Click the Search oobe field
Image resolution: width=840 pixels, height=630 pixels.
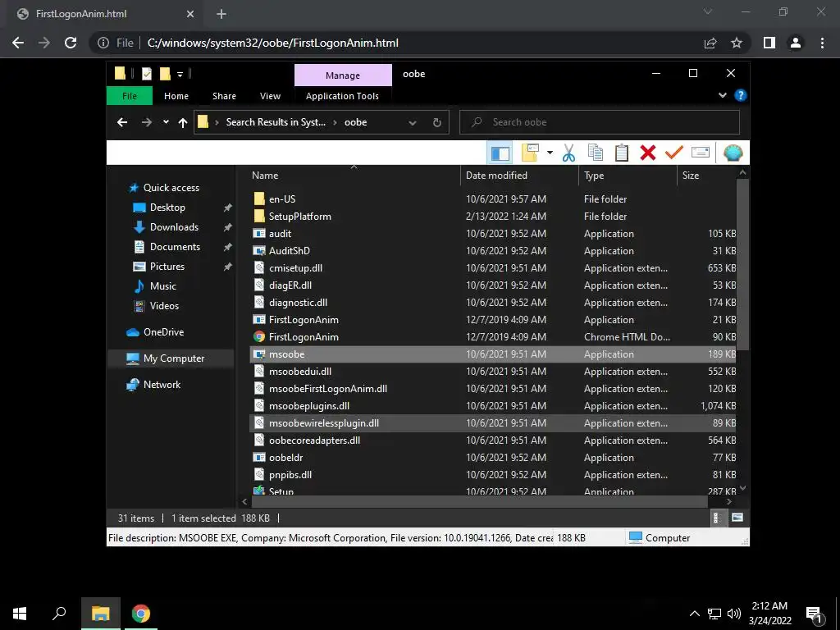pos(600,122)
